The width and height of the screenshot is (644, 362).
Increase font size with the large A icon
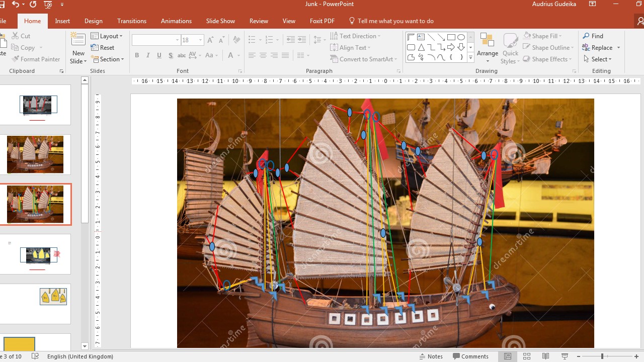(211, 40)
